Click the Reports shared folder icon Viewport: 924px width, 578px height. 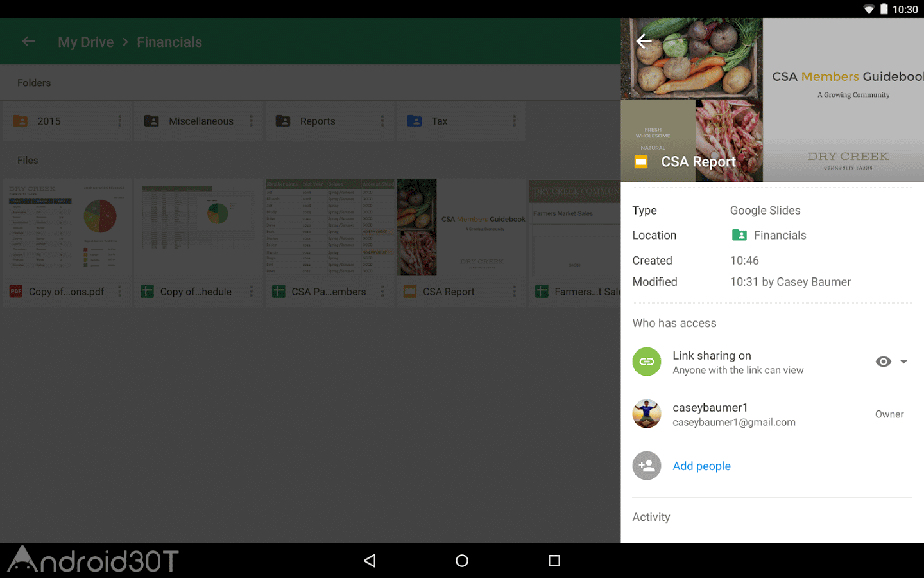pyautogui.click(x=283, y=121)
